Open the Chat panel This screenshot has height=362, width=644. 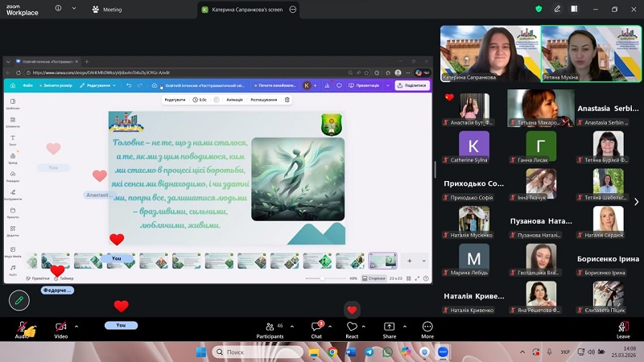(316, 328)
